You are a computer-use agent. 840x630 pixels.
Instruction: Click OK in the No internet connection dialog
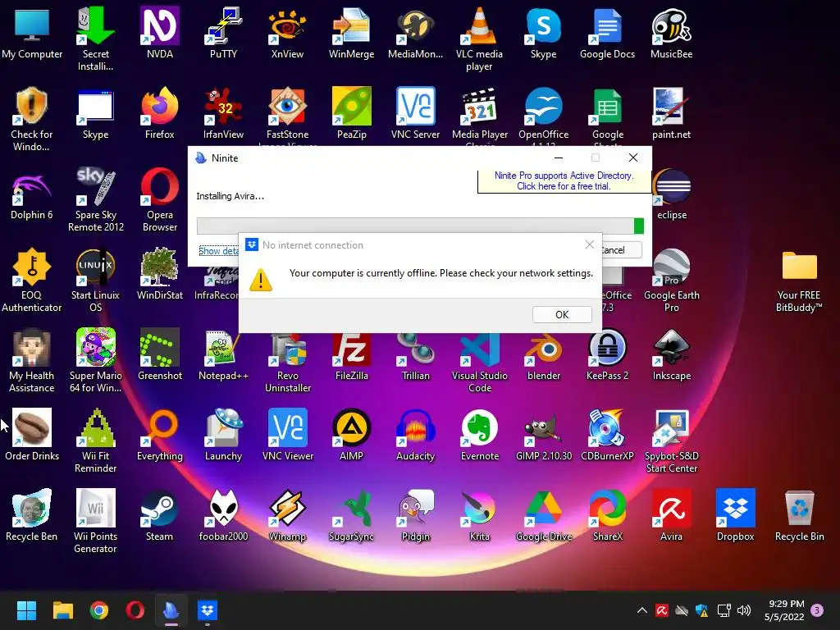click(x=562, y=314)
